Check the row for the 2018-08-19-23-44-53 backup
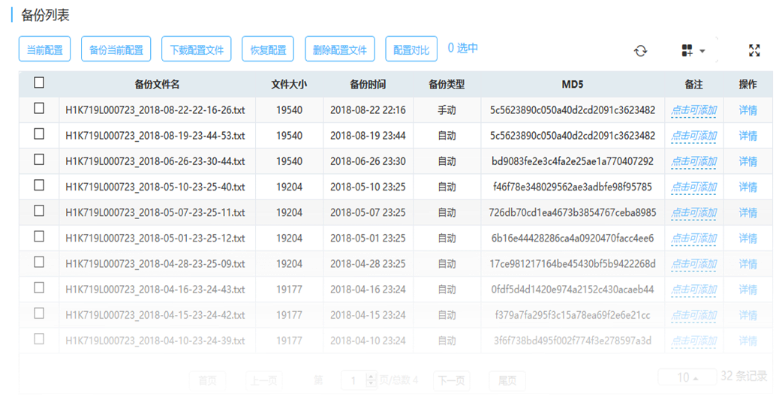Screen dimensions: 779x399 tap(39, 134)
